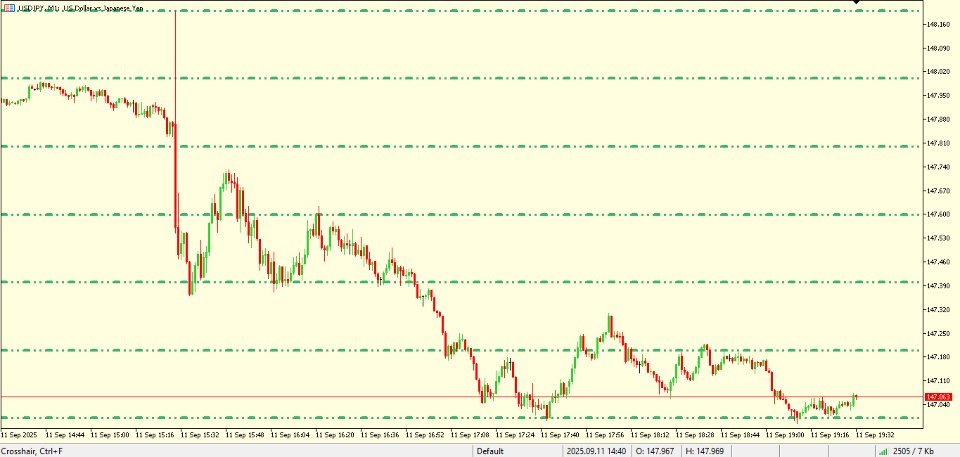Image resolution: width=960 pixels, height=457 pixels.
Task: Click the 147.250 price scale label
Action: coord(939,334)
